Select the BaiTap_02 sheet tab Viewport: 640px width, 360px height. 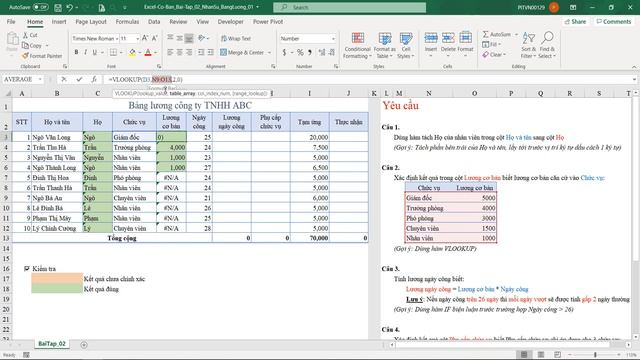[52, 344]
